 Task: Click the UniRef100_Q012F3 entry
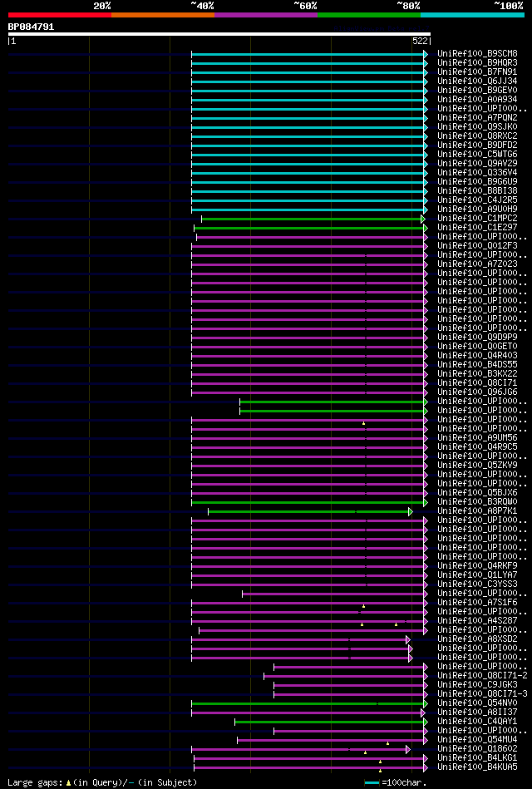(x=477, y=246)
